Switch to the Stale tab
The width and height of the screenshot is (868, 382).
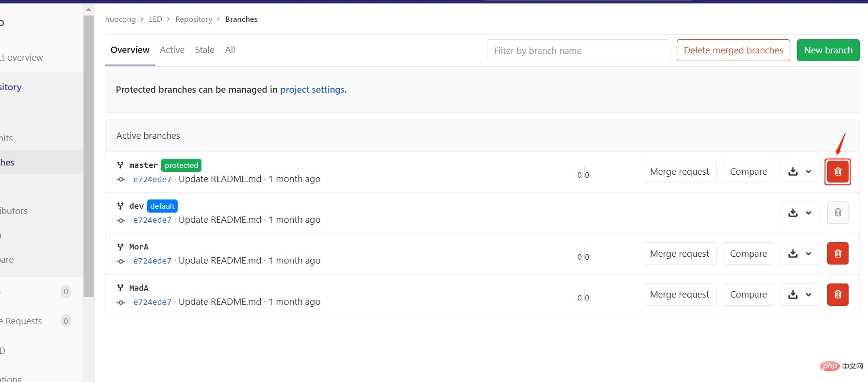pyautogui.click(x=204, y=50)
